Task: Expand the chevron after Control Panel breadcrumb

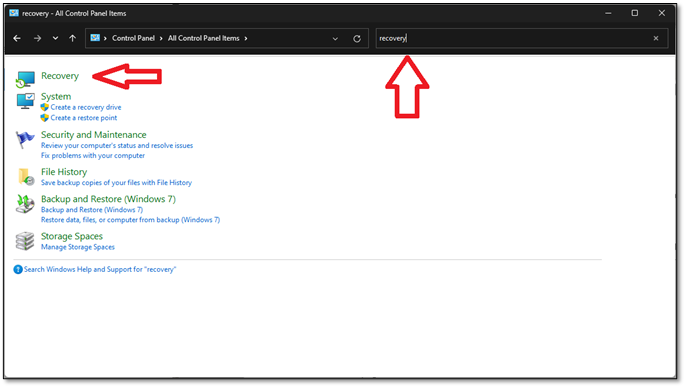Action: (161, 38)
